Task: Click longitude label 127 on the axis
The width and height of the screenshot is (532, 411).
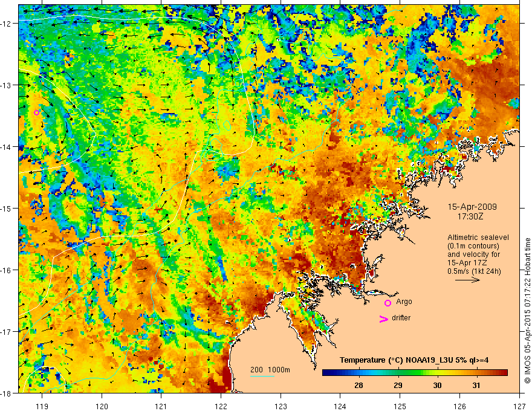Action: click(519, 406)
